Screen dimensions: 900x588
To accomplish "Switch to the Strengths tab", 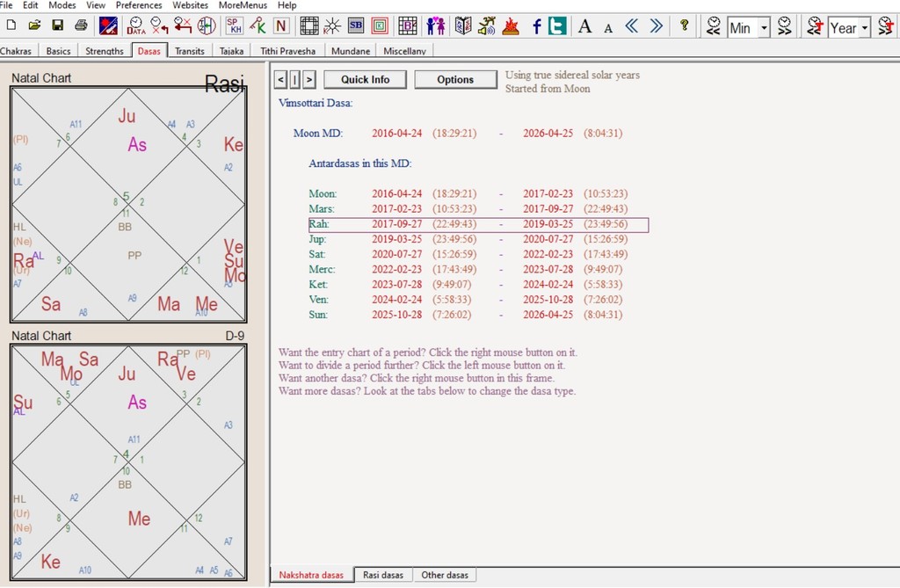I will point(105,51).
